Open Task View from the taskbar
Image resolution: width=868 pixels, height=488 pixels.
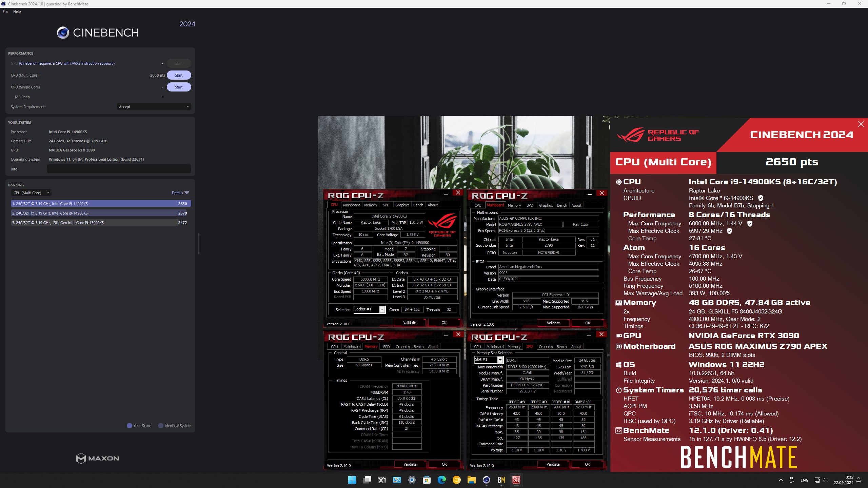pos(367,480)
